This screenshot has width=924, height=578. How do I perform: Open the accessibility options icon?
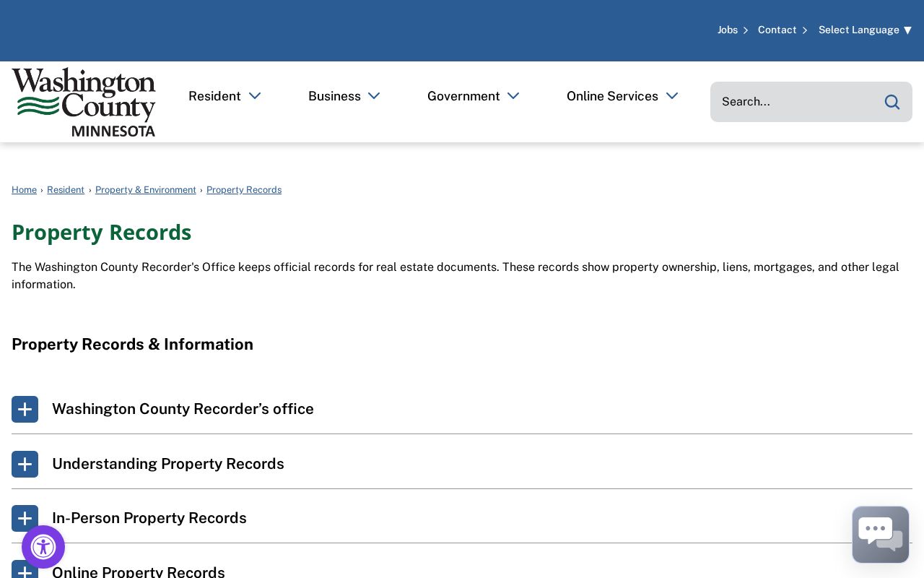click(43, 547)
